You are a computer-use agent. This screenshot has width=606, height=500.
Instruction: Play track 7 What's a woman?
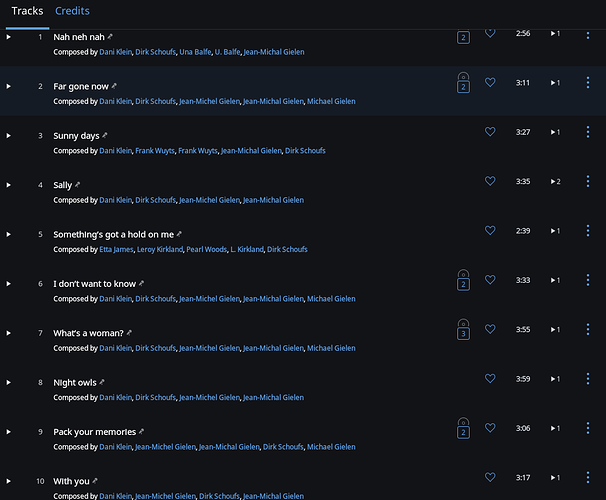point(9,333)
